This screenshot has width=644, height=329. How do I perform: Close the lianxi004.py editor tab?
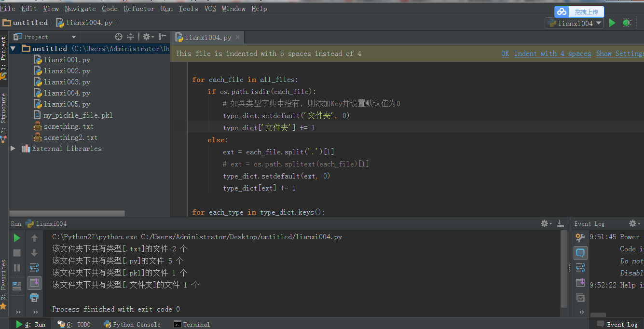tap(238, 37)
